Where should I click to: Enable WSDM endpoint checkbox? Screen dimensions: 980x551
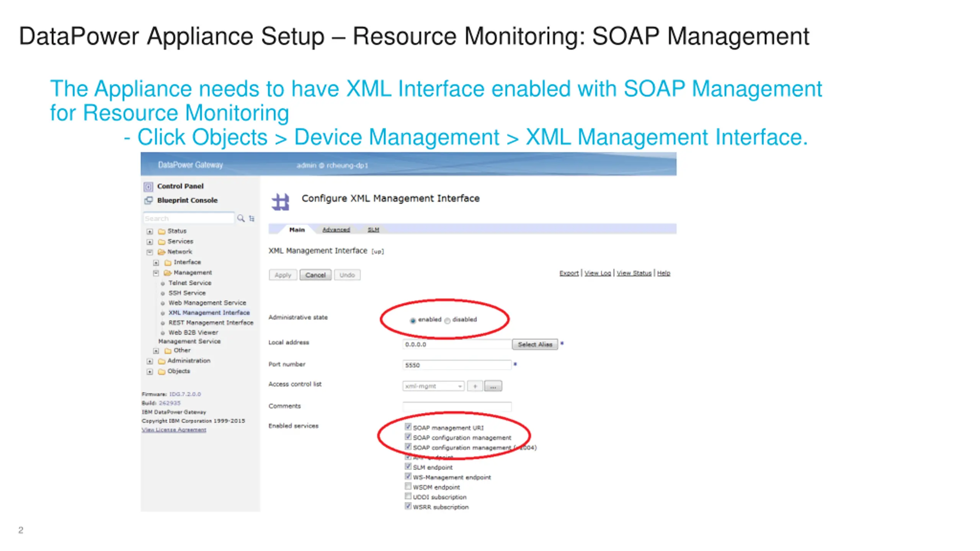pyautogui.click(x=408, y=486)
